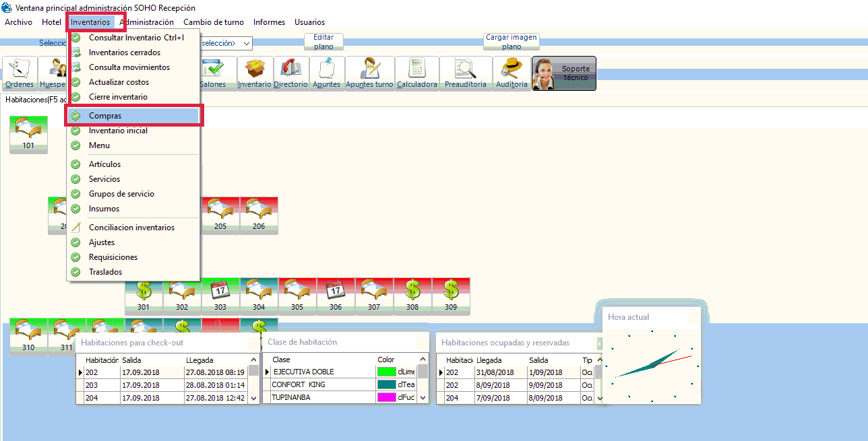The height and width of the screenshot is (441, 868).
Task: Open the Inventario toolbar icon
Action: [x=255, y=73]
